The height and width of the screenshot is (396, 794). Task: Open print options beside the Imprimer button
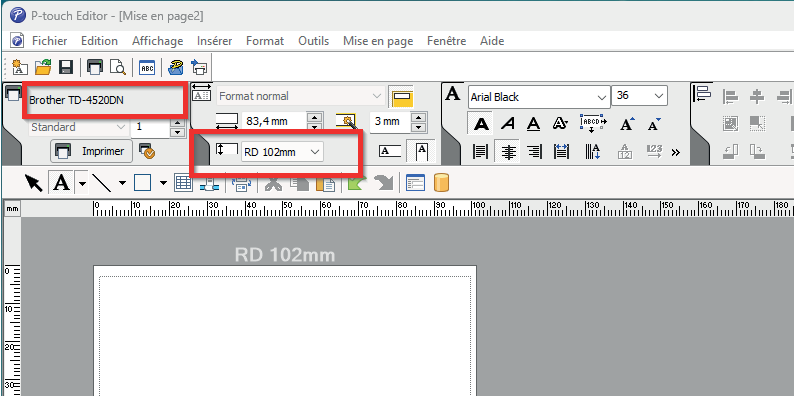point(146,151)
